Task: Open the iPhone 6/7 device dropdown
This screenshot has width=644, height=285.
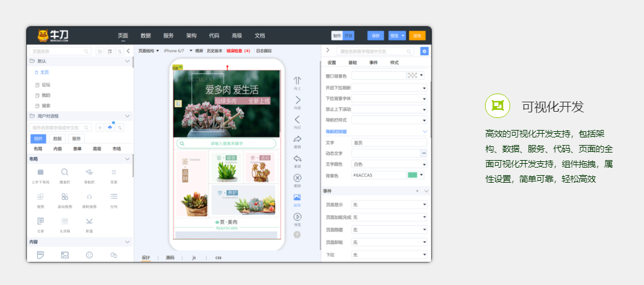Action: point(178,51)
